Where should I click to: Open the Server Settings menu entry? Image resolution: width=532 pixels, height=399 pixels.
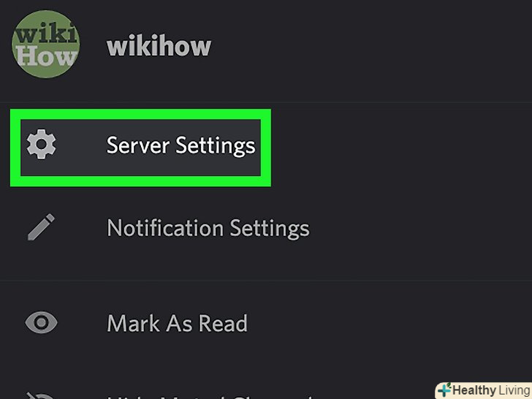(x=140, y=148)
